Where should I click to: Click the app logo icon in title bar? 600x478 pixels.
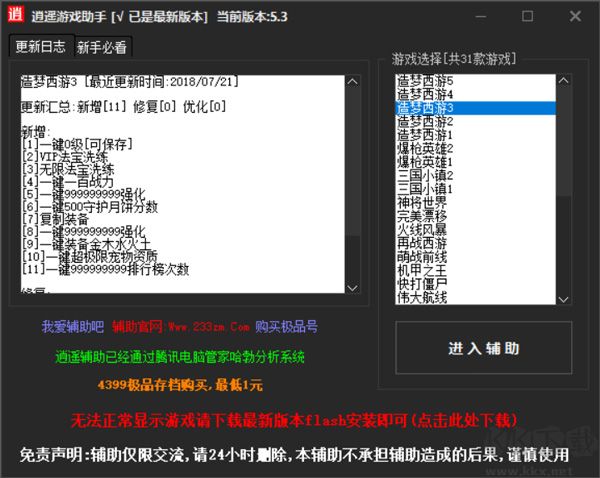click(16, 16)
